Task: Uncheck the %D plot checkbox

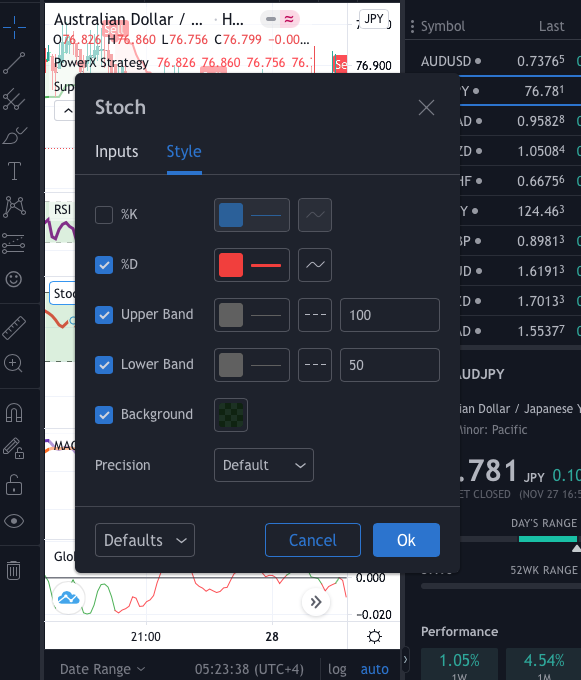Action: coord(104,265)
